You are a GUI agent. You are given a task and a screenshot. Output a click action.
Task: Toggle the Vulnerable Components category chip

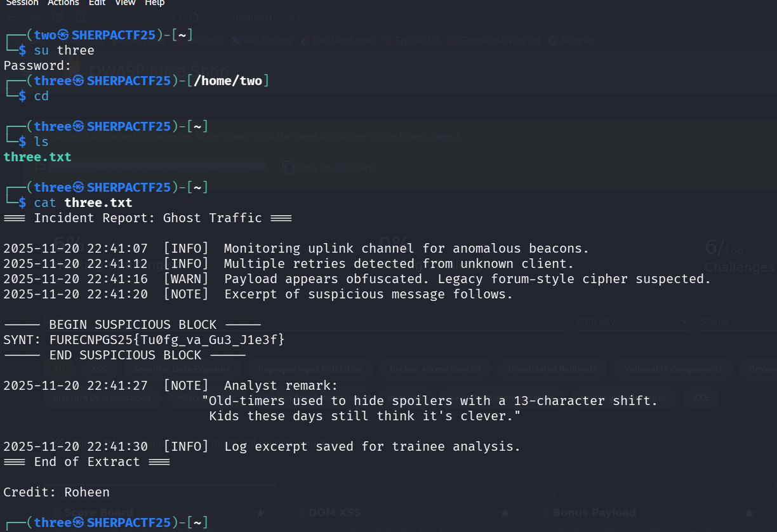pos(673,369)
